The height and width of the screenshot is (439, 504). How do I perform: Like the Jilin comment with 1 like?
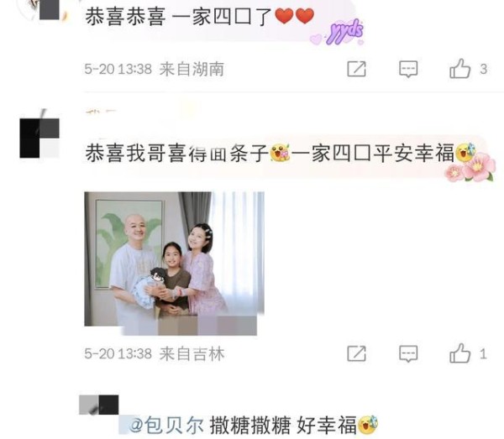(x=459, y=353)
